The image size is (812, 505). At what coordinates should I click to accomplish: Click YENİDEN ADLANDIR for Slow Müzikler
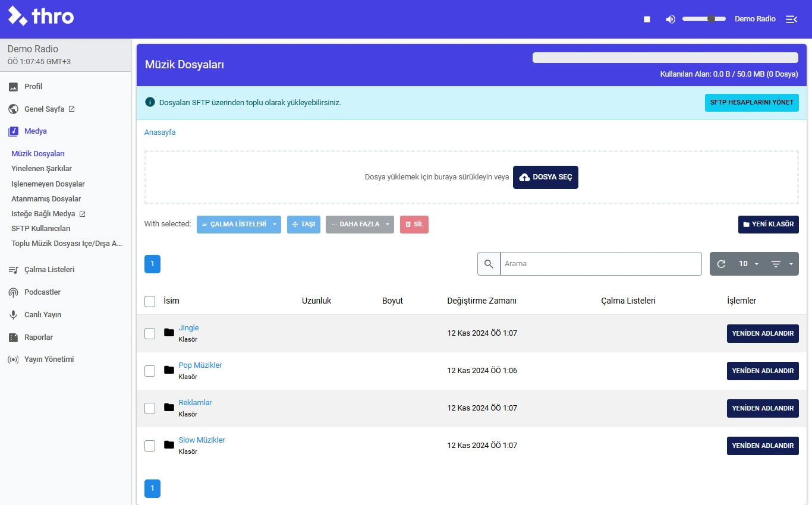(x=763, y=446)
